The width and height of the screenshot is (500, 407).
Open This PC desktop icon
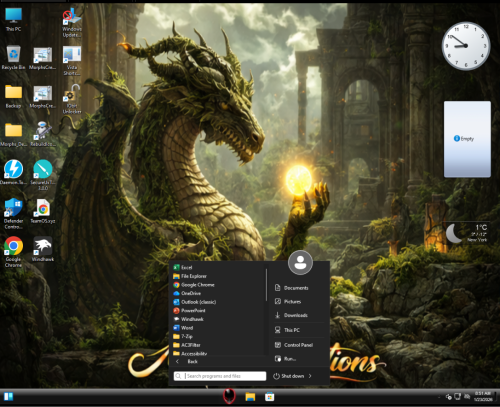[13, 19]
